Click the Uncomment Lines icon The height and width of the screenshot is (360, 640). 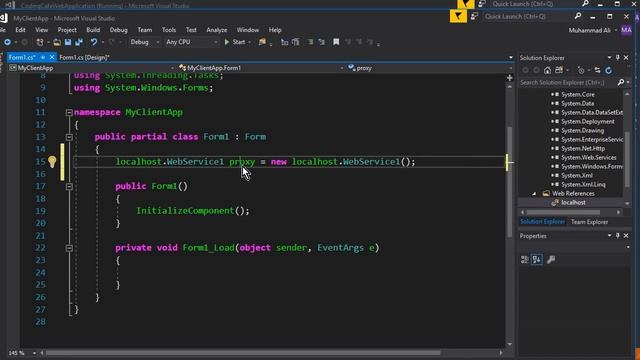(x=322, y=42)
